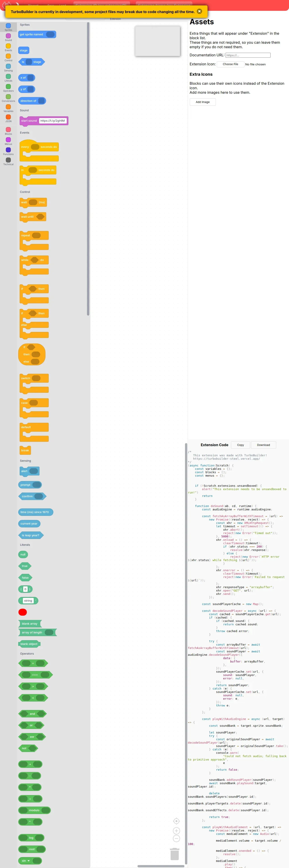
Task: Zoom out the workspace with minus icon
Action: (176, 838)
